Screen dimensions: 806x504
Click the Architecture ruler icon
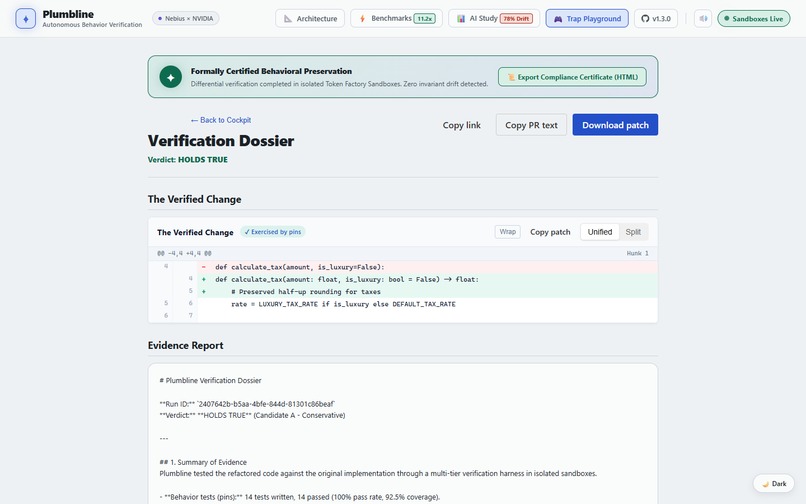288,19
